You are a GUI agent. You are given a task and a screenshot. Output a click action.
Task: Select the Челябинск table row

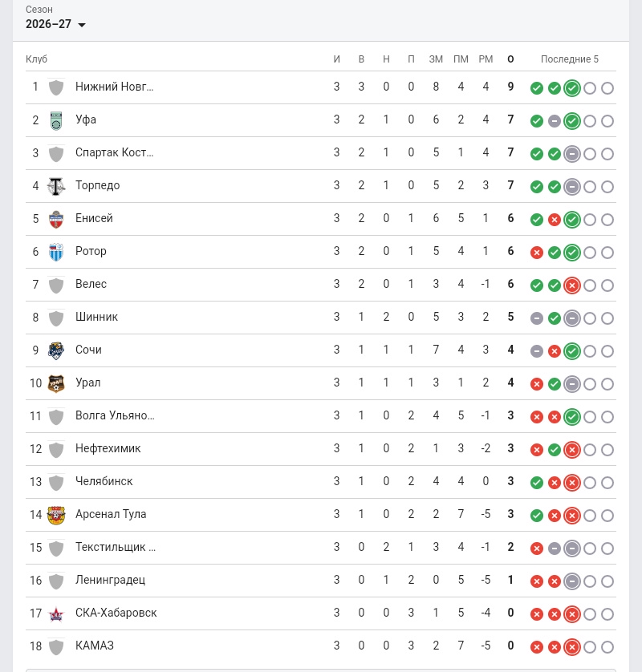pos(321,482)
